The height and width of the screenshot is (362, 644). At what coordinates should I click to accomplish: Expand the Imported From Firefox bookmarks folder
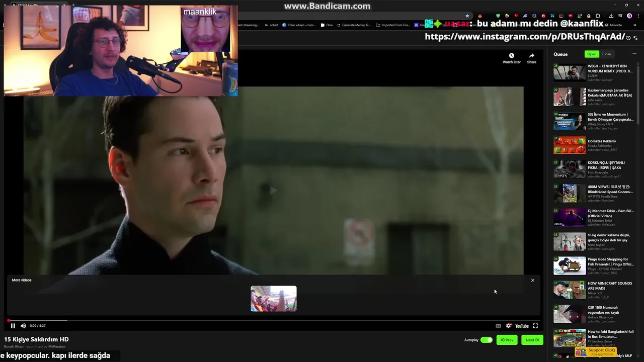click(393, 25)
